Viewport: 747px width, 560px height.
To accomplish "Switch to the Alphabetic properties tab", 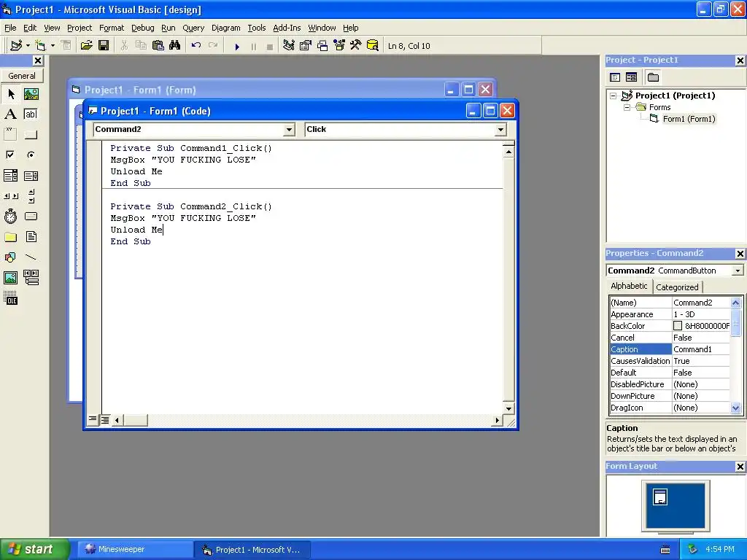I will [629, 286].
